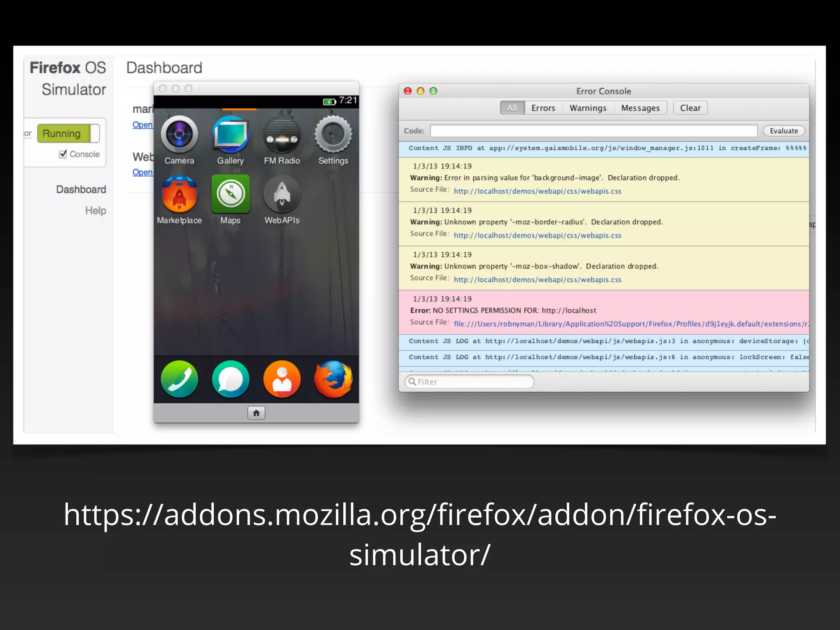Click the Filter search magnifier icon
Screen dimensions: 840x630
(412, 381)
